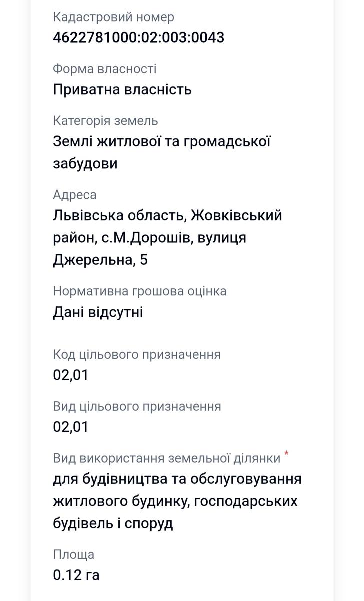
Task: Click 02,01 under 'Вид цільового призначення'
Action: point(71,427)
